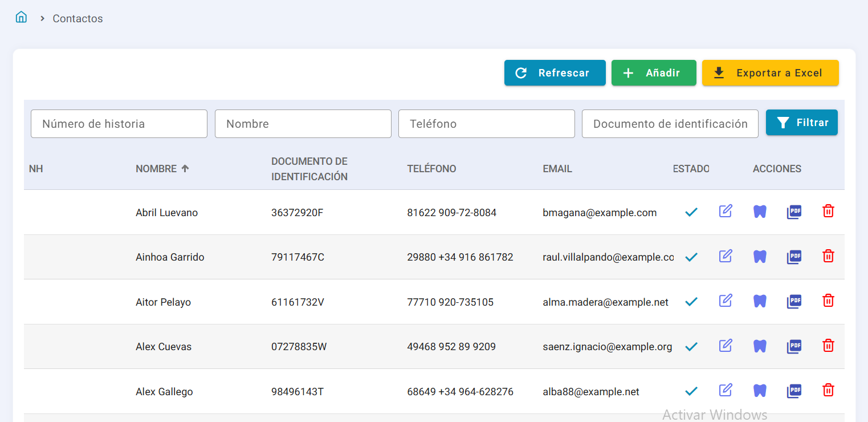Click the Refrescar button

click(555, 73)
